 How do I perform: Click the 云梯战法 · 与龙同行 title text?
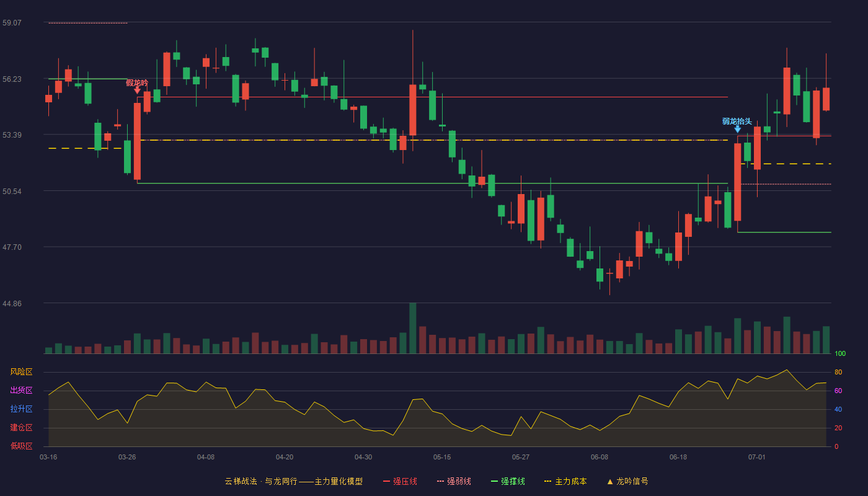[260, 481]
